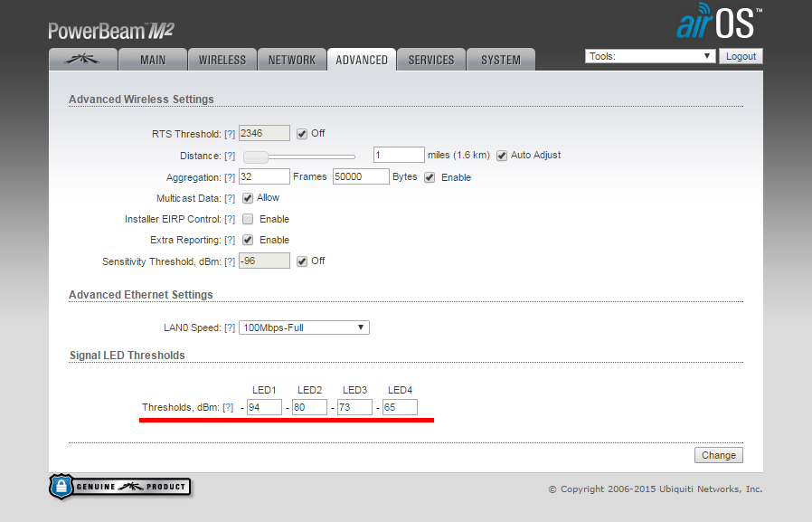Open the Tools dropdown
Viewport: 812px width, 522px height.
[650, 56]
